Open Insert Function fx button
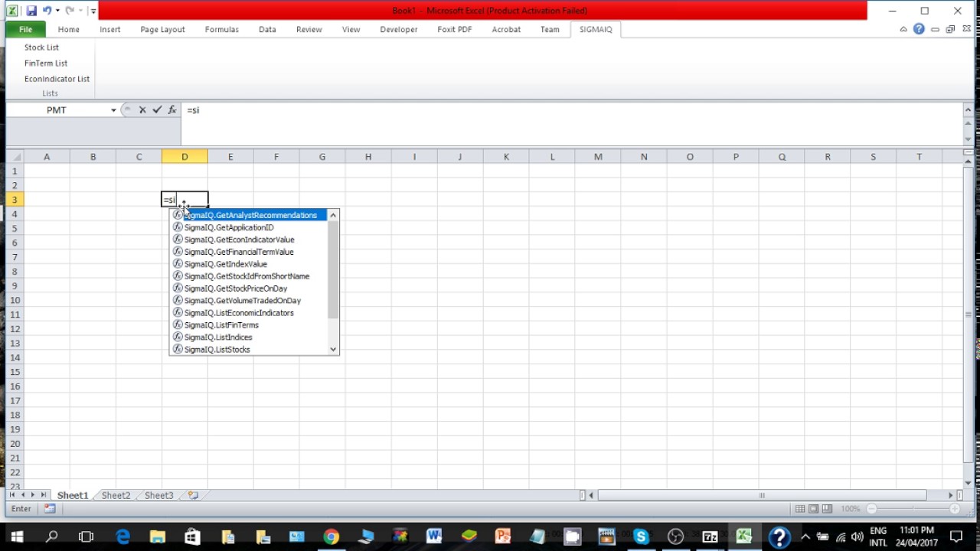Viewport: 980px width, 551px height. (x=172, y=110)
